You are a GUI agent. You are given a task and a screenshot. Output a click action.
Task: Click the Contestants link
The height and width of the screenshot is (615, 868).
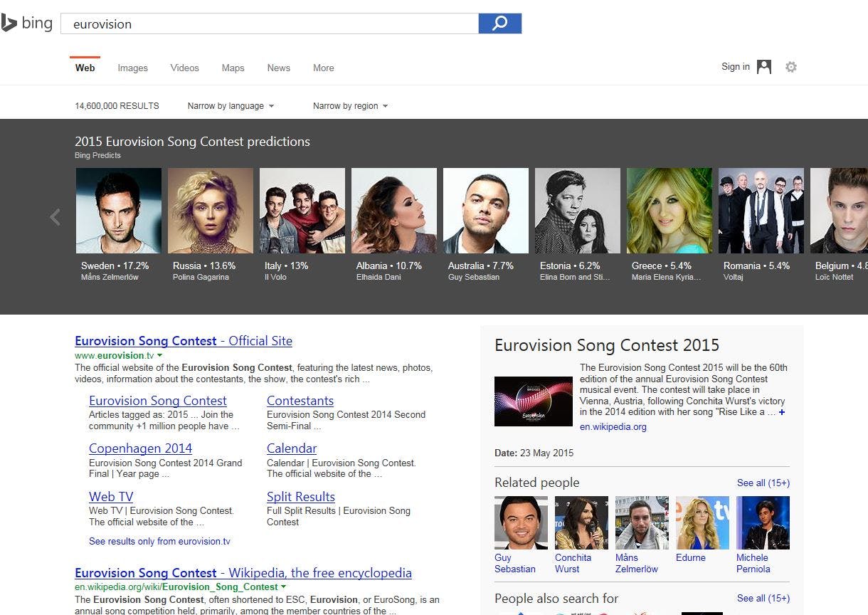click(x=300, y=401)
